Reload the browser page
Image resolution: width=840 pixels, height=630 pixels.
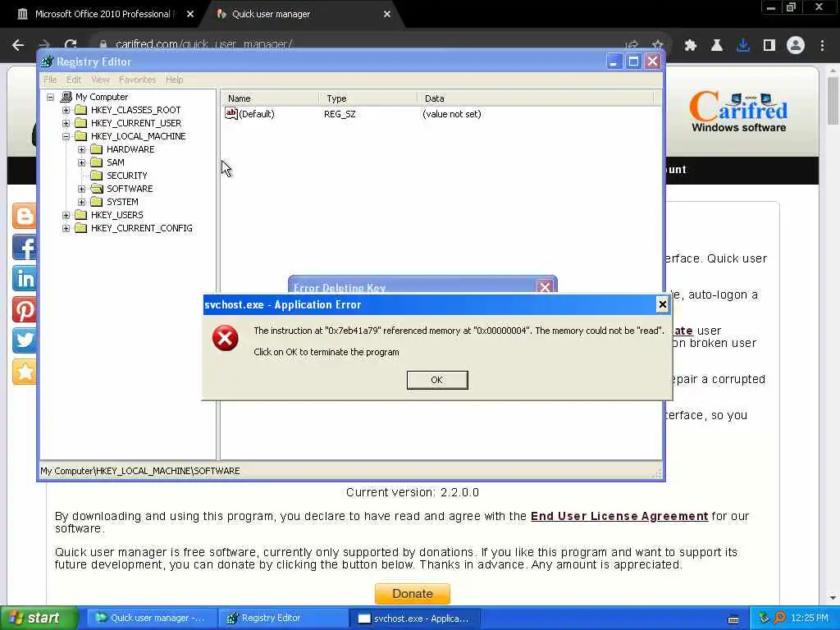tap(71, 45)
